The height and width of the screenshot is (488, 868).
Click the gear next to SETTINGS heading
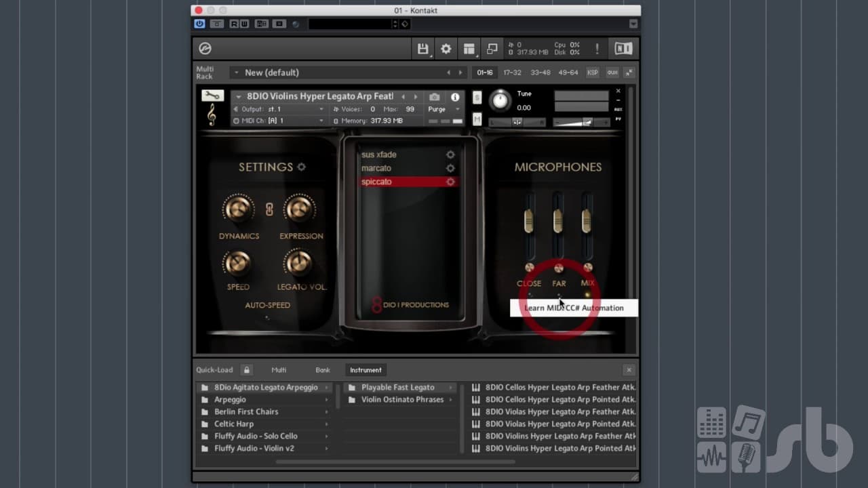pyautogui.click(x=301, y=167)
